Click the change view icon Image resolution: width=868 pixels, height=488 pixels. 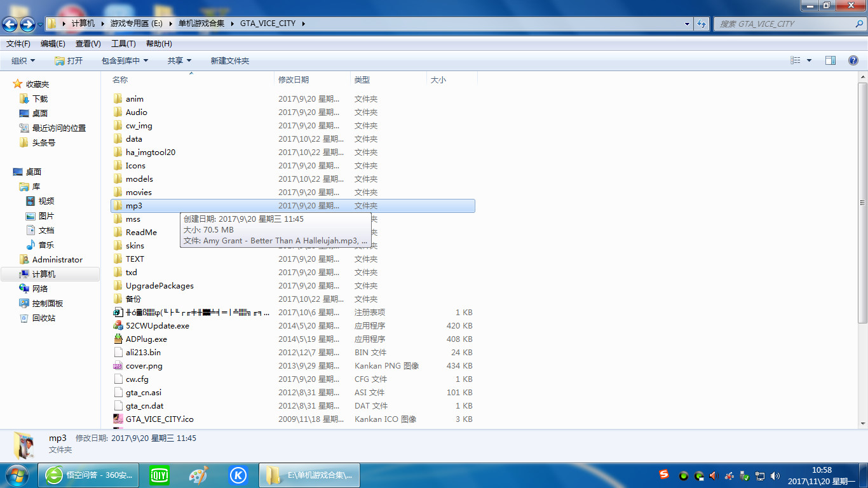point(796,60)
